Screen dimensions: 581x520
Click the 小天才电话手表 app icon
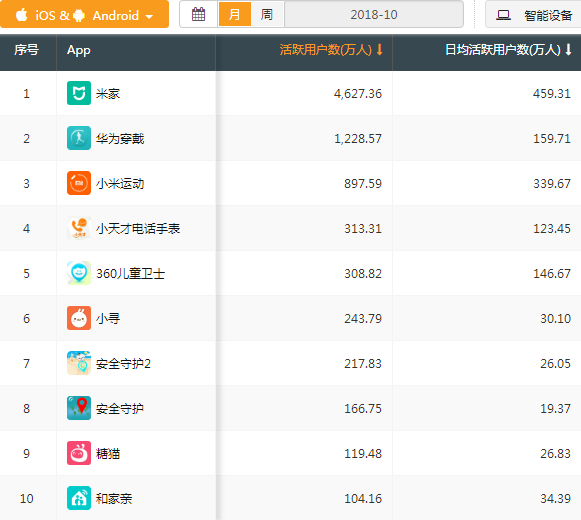[79, 228]
